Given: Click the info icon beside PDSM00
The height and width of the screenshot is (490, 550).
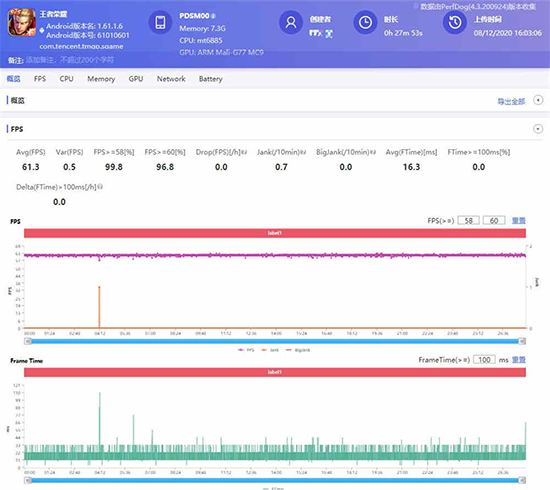Looking at the screenshot, I should click(213, 16).
